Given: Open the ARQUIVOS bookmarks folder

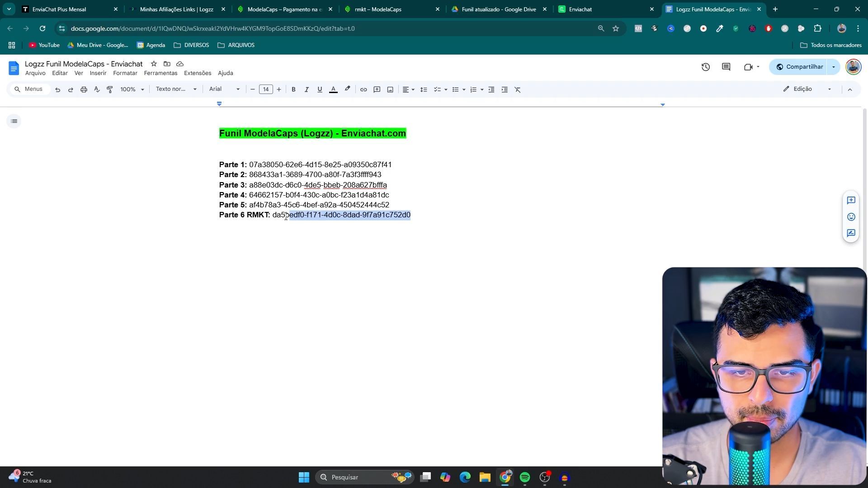Looking at the screenshot, I should pyautogui.click(x=236, y=45).
